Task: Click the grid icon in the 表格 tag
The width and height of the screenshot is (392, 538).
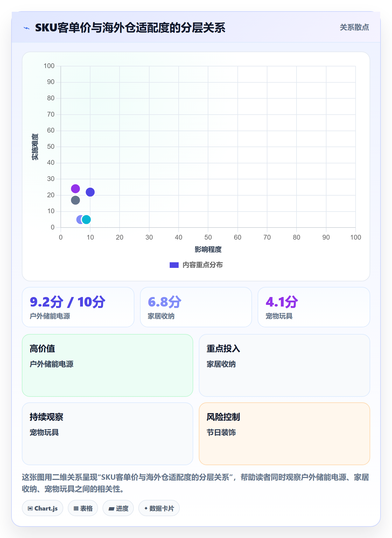Action: point(76,508)
